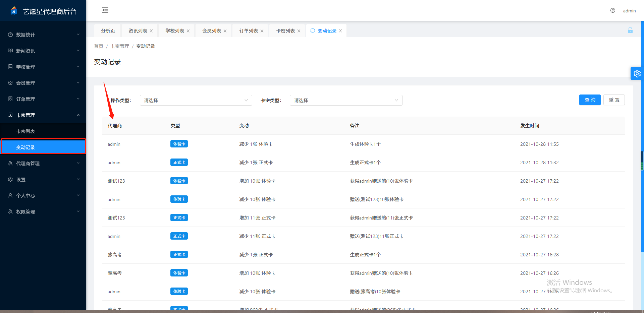Expand the 数据统计 menu
Viewport: 644px width, 313px height.
tap(78, 35)
